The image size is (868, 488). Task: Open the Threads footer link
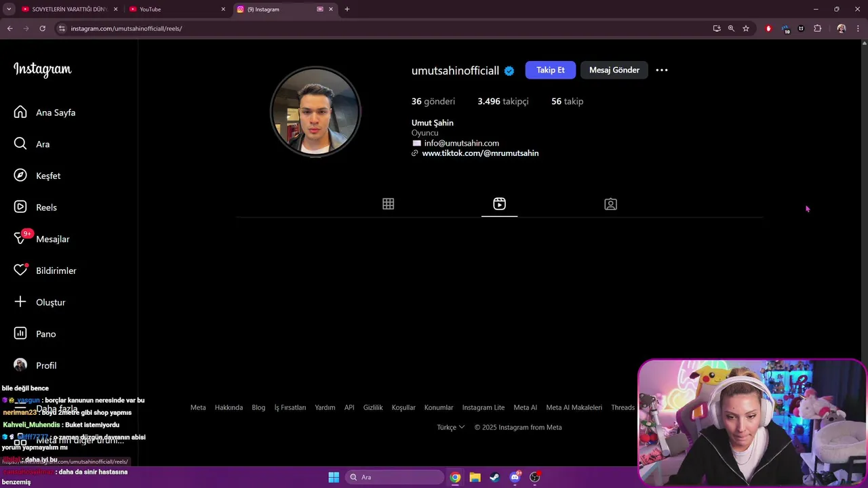tap(623, 407)
